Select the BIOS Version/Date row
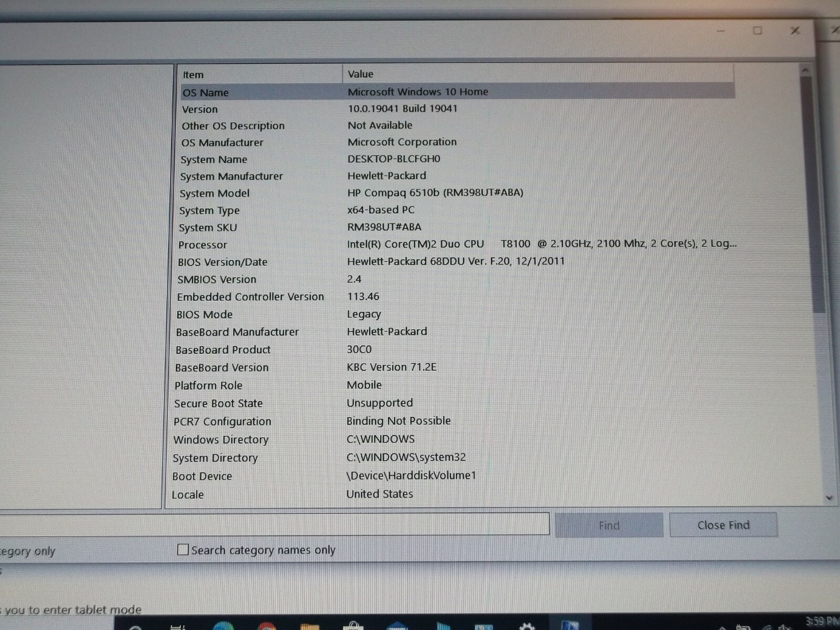 [457, 261]
